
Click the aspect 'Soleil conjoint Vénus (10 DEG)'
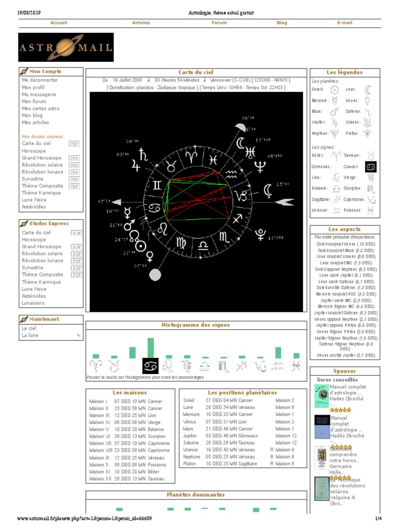345,244
